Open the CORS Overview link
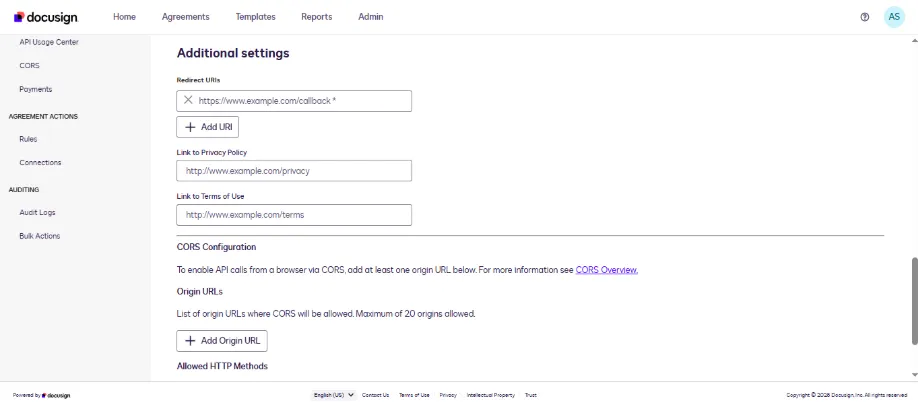This screenshot has width=918, height=402. click(607, 270)
